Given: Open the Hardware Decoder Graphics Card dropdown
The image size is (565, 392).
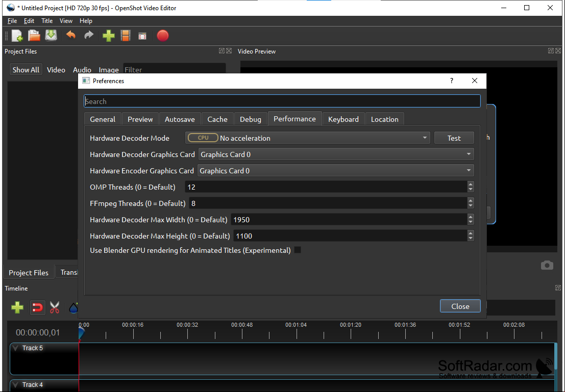Looking at the screenshot, I should click(336, 154).
